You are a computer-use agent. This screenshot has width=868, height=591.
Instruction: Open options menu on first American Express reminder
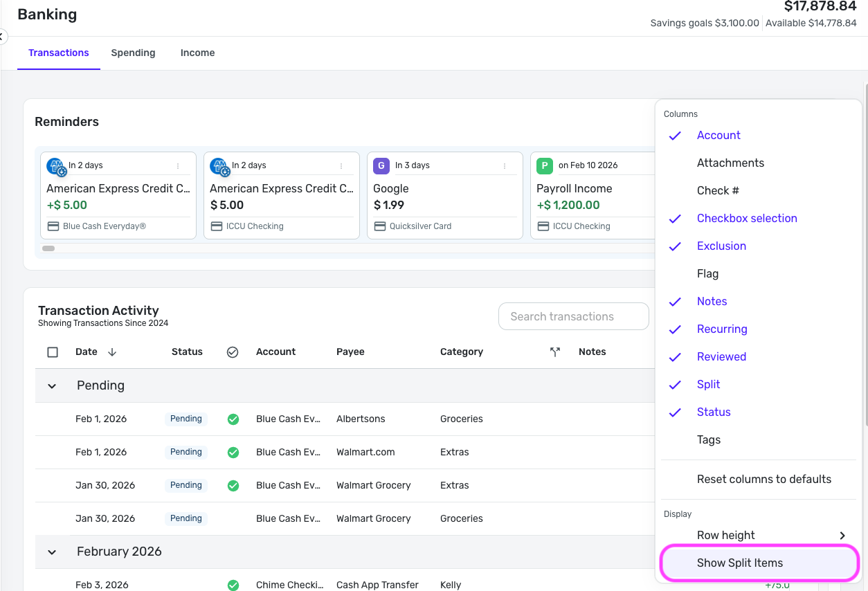178,166
